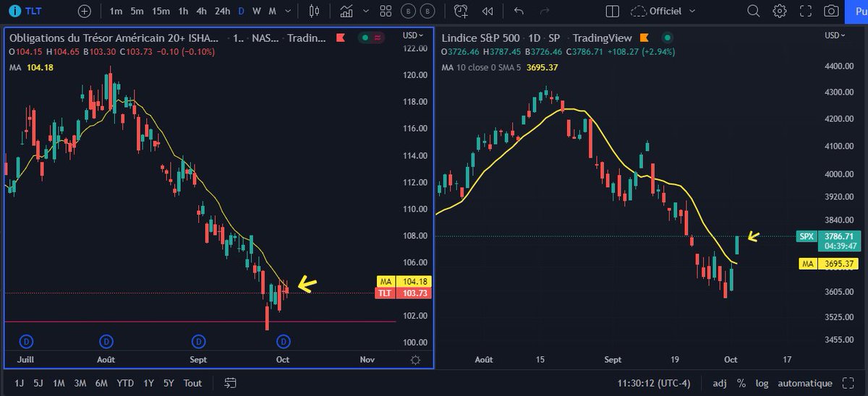The image size is (868, 396).
Task: Open the time axis settings sun icon on the TLT chart
Action: point(415,359)
